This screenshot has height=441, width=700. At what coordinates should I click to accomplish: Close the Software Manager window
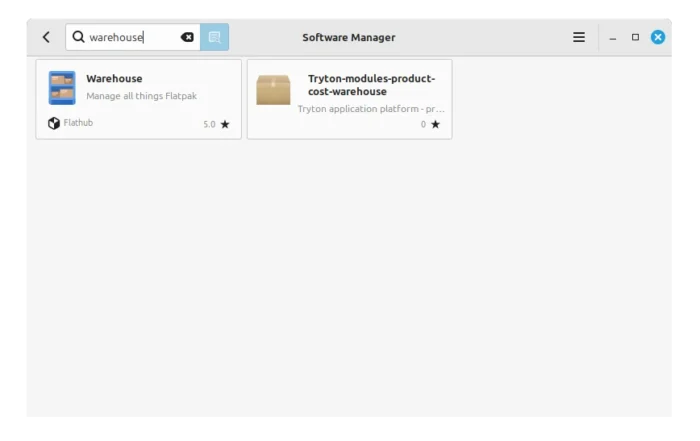pyautogui.click(x=658, y=37)
